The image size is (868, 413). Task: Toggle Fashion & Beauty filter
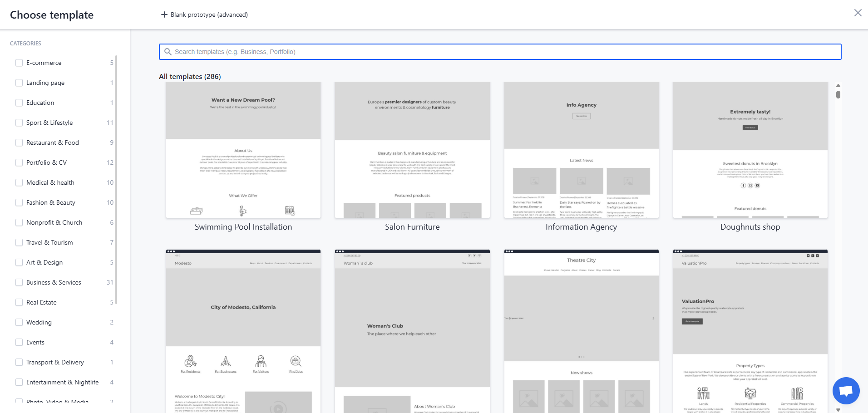point(19,202)
